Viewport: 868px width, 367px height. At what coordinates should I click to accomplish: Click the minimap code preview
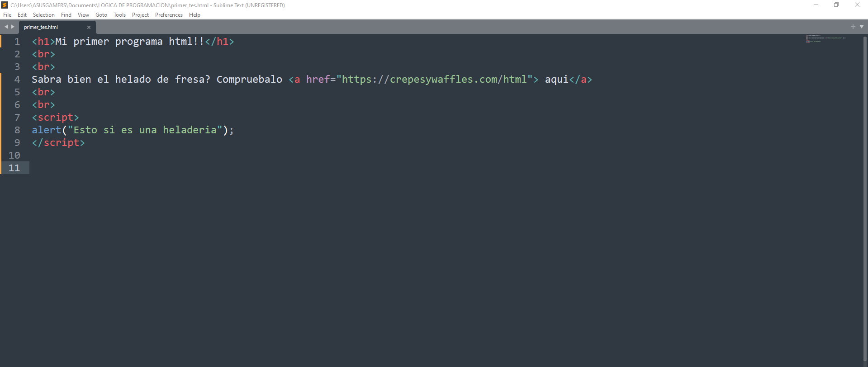click(825, 38)
